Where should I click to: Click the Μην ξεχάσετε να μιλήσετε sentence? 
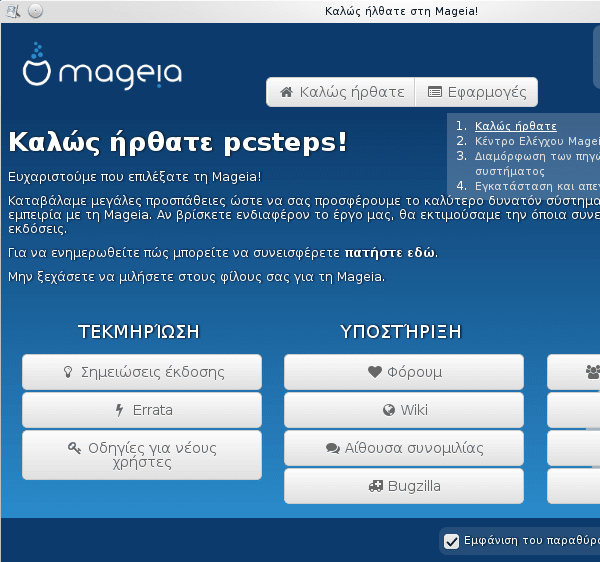pyautogui.click(x=196, y=277)
